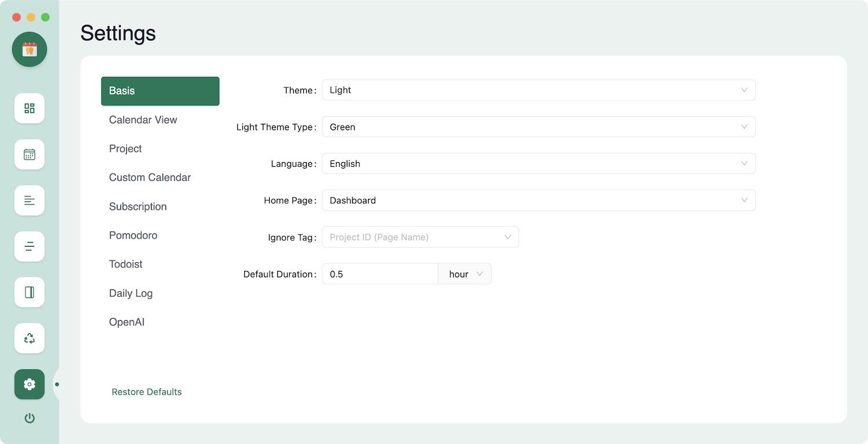Go to the OpenAI settings tab
Screen dimensions: 868x444
[127, 322]
